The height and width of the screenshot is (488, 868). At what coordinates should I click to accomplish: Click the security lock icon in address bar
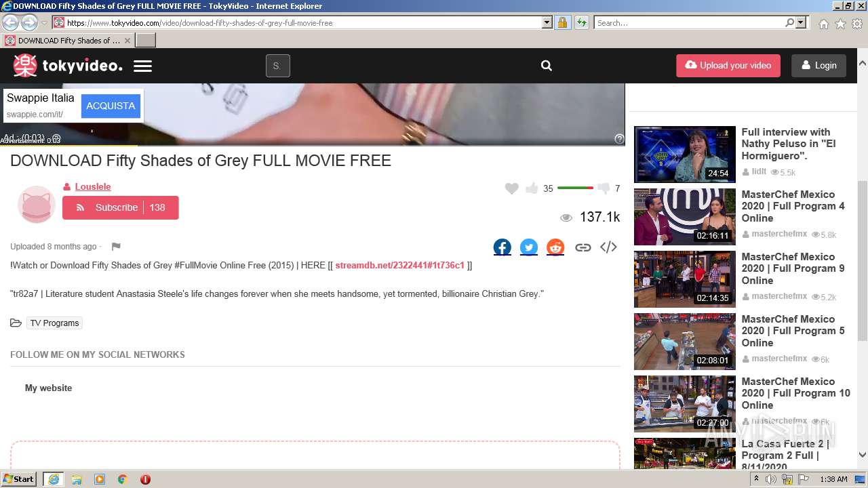point(562,22)
